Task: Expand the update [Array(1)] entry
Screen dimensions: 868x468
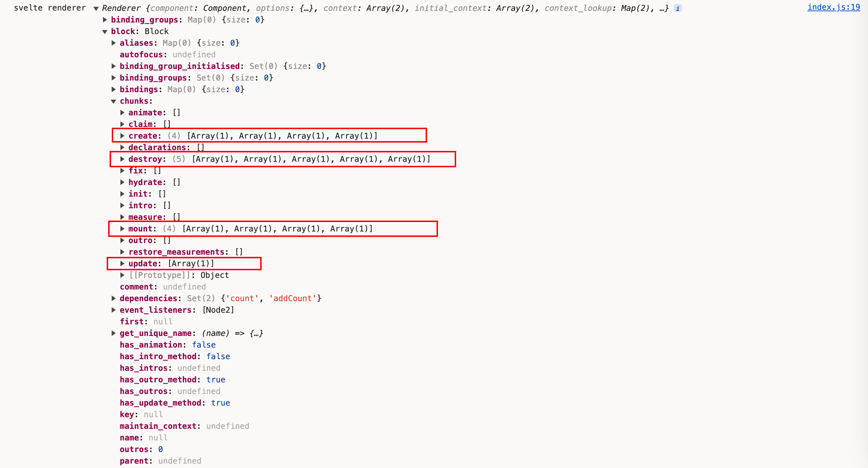Action: coord(122,263)
